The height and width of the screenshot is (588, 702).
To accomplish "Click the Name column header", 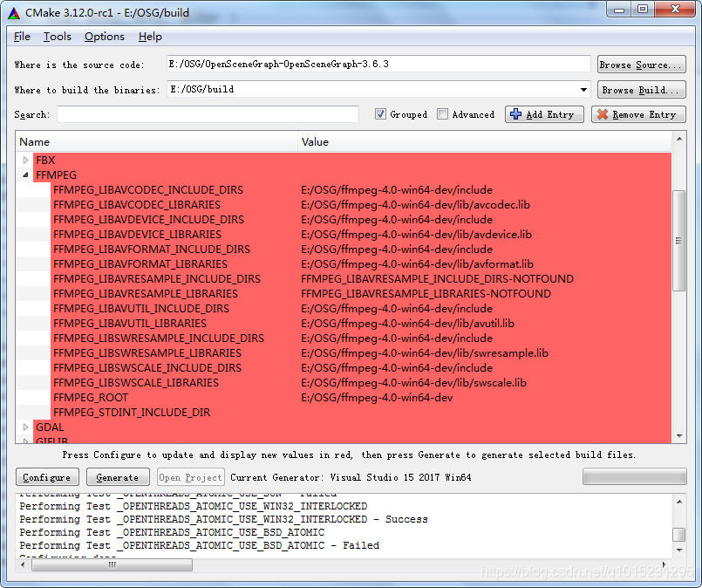I will pos(157,142).
